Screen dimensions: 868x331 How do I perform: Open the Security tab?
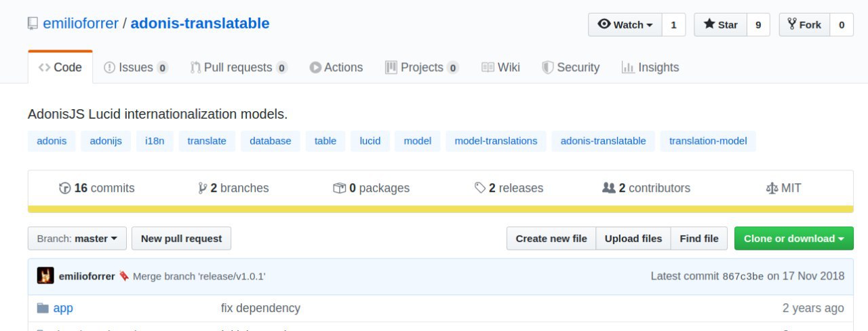click(570, 67)
